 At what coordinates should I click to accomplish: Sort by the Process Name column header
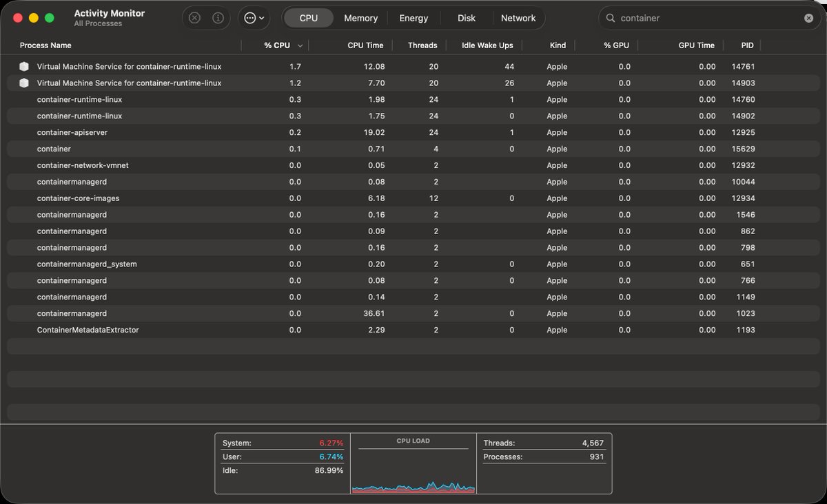pos(45,45)
